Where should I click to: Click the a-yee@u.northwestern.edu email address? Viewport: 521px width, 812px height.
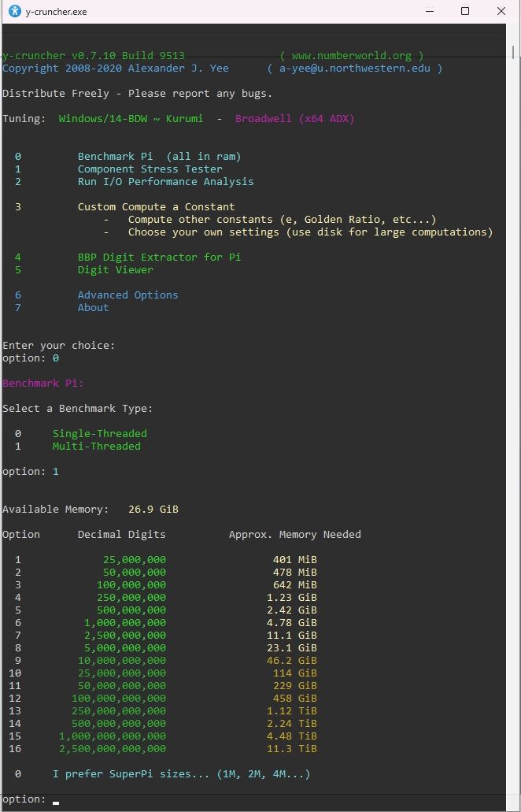(354, 69)
